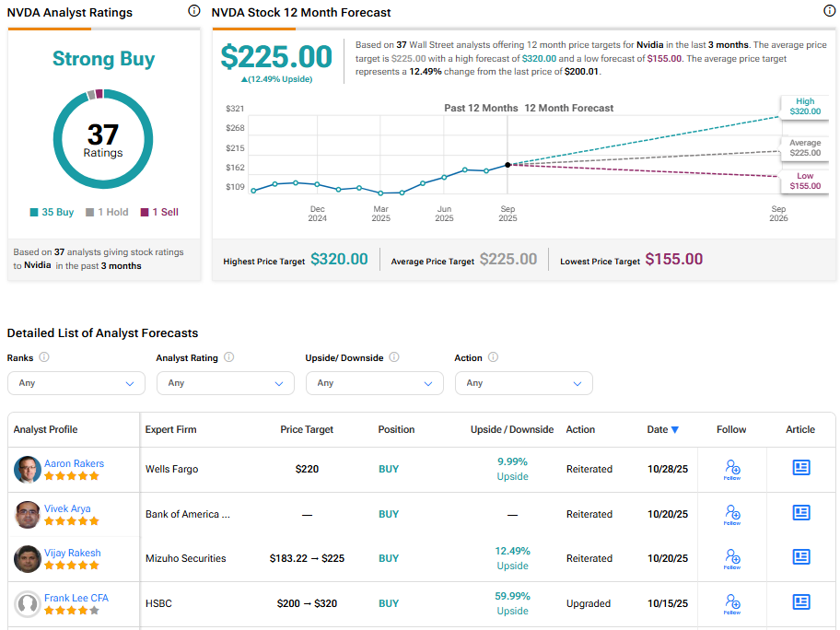Expand the Ranks filter dropdown

(76, 383)
